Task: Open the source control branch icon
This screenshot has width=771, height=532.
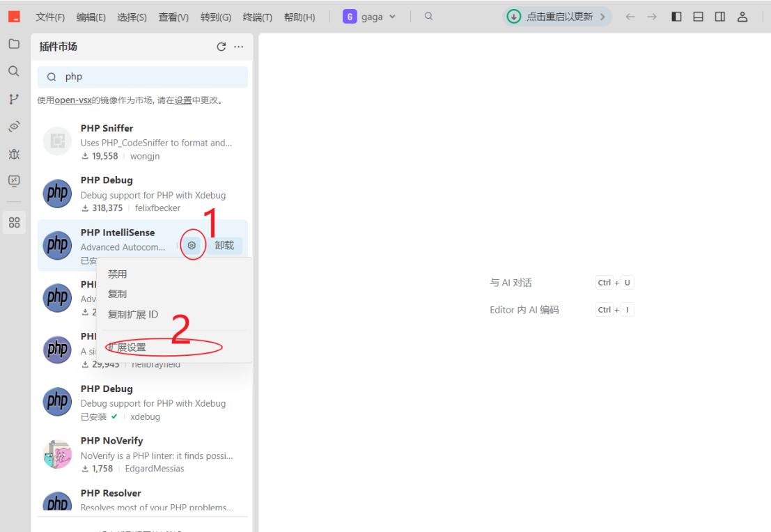Action: tap(14, 99)
